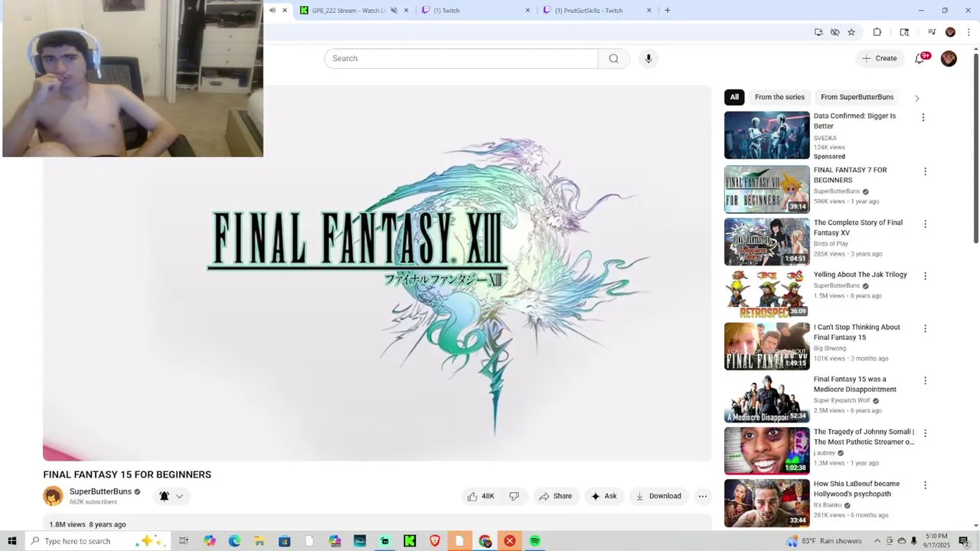Screen dimensions: 980x551
Task: Click the Create button
Action: 879,58
